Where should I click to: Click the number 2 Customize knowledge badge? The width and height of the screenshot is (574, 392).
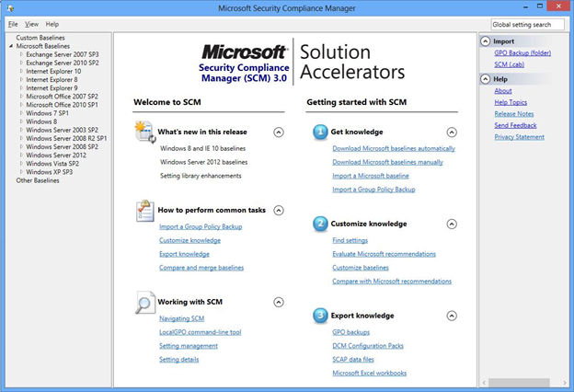click(x=320, y=223)
